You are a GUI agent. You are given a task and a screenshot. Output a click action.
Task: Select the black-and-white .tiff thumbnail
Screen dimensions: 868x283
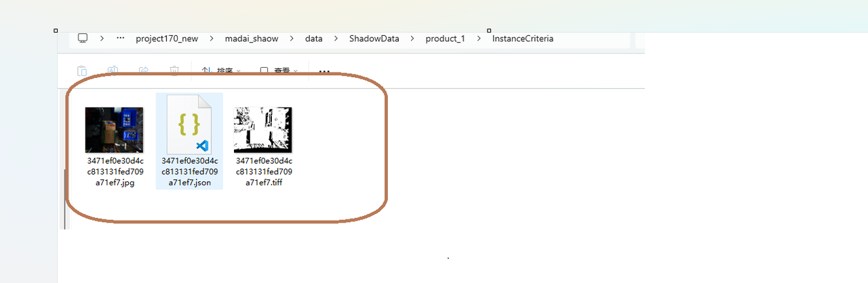(x=263, y=129)
